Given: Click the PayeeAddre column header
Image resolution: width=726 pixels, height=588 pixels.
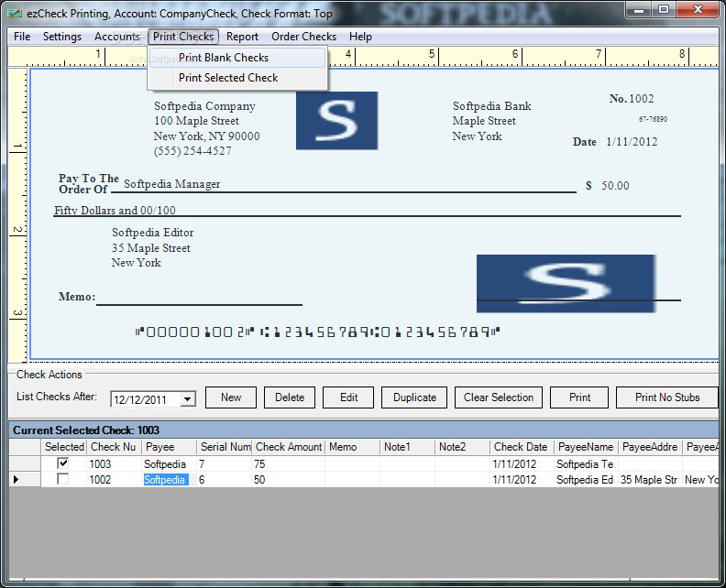Looking at the screenshot, I should [650, 447].
